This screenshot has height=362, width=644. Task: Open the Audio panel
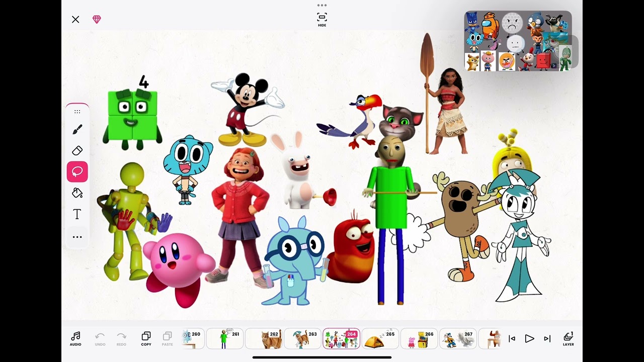(x=75, y=339)
